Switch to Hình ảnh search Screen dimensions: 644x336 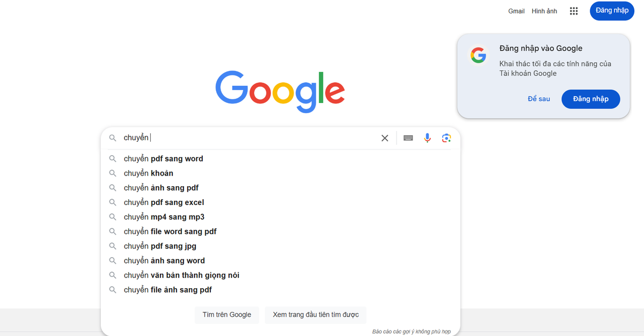tap(544, 11)
